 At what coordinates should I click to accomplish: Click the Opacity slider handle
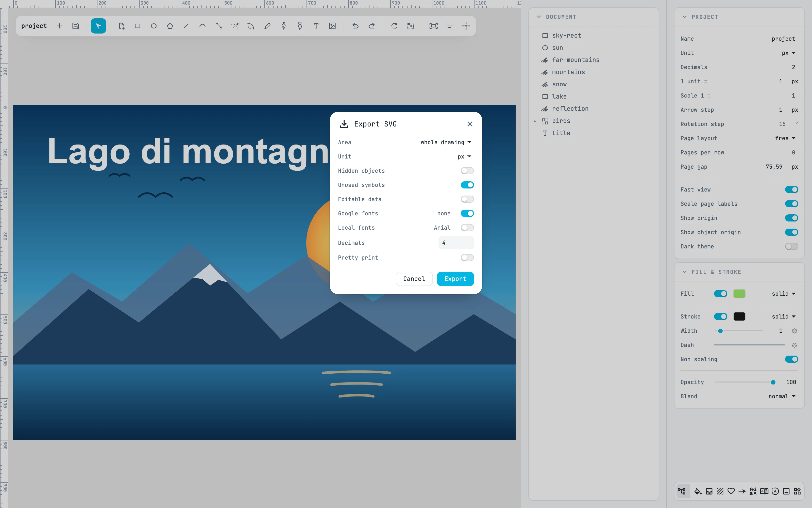tap(773, 382)
